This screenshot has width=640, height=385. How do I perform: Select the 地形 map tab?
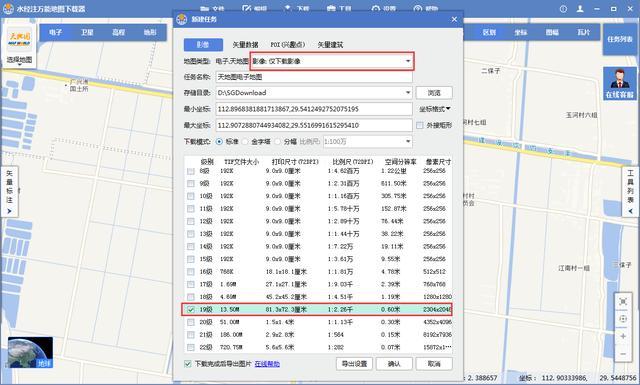tap(150, 32)
